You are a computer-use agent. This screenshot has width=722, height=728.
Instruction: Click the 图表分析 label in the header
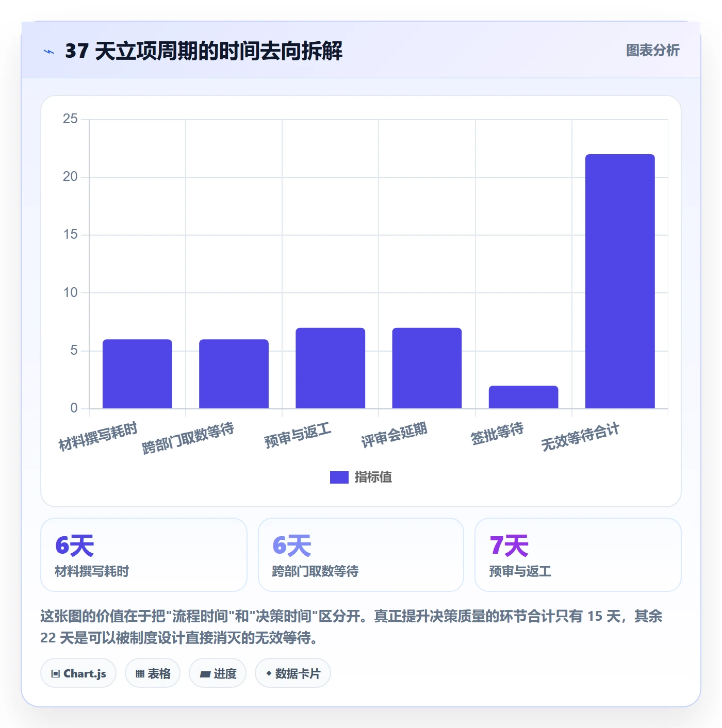click(x=652, y=51)
